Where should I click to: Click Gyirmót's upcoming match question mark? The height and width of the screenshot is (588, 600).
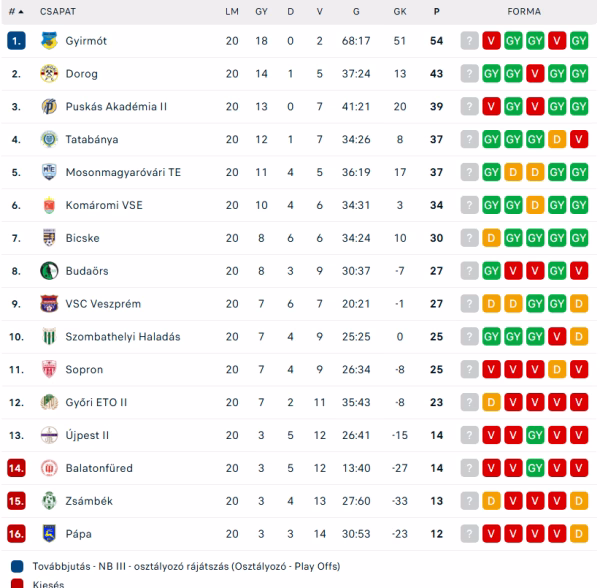469,41
